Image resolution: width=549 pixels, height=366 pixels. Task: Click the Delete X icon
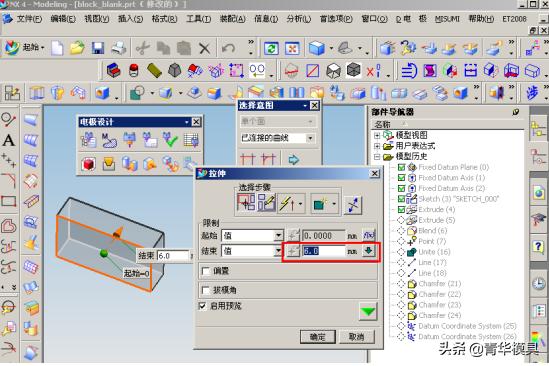click(204, 48)
